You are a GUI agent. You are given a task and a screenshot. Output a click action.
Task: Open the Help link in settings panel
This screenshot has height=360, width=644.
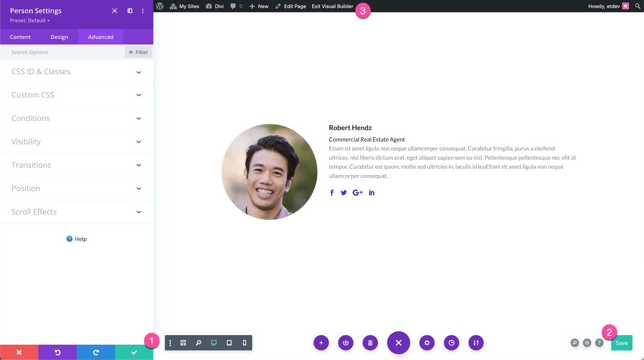tap(76, 239)
